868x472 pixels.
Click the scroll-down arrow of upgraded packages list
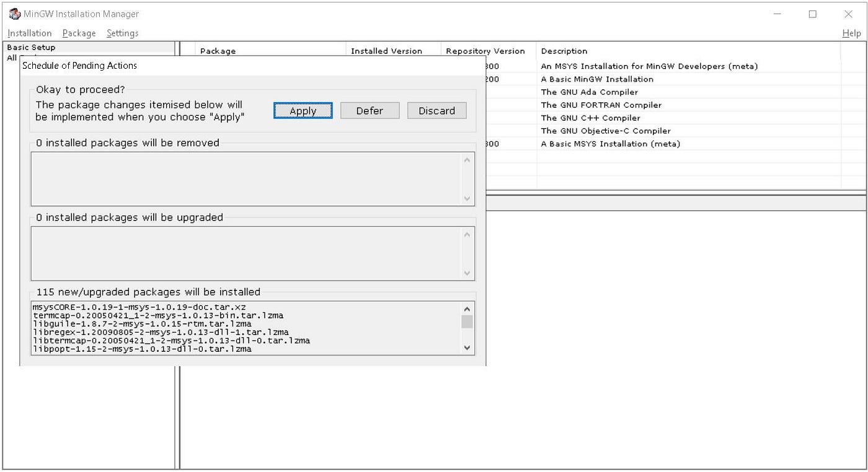[x=467, y=273]
